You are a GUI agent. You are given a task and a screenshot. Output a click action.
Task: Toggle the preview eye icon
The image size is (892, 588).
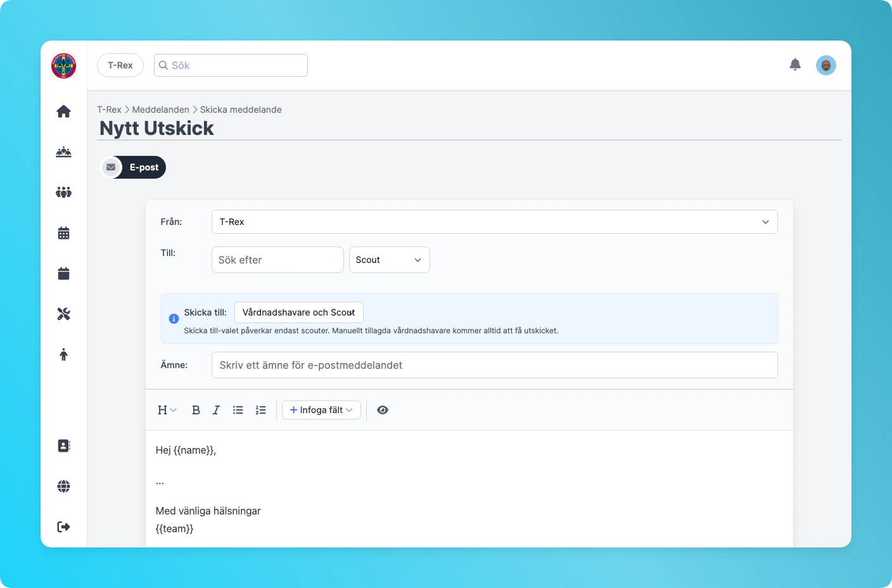click(x=383, y=410)
